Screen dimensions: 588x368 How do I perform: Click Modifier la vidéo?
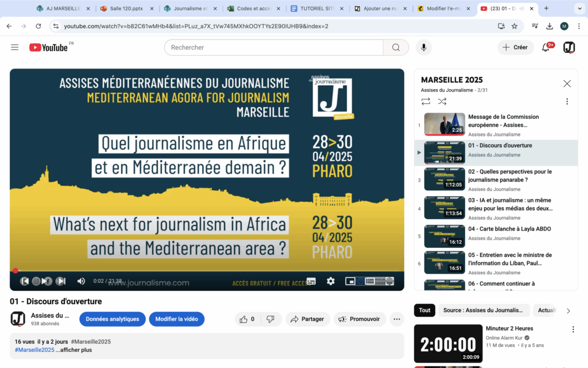pyautogui.click(x=177, y=319)
